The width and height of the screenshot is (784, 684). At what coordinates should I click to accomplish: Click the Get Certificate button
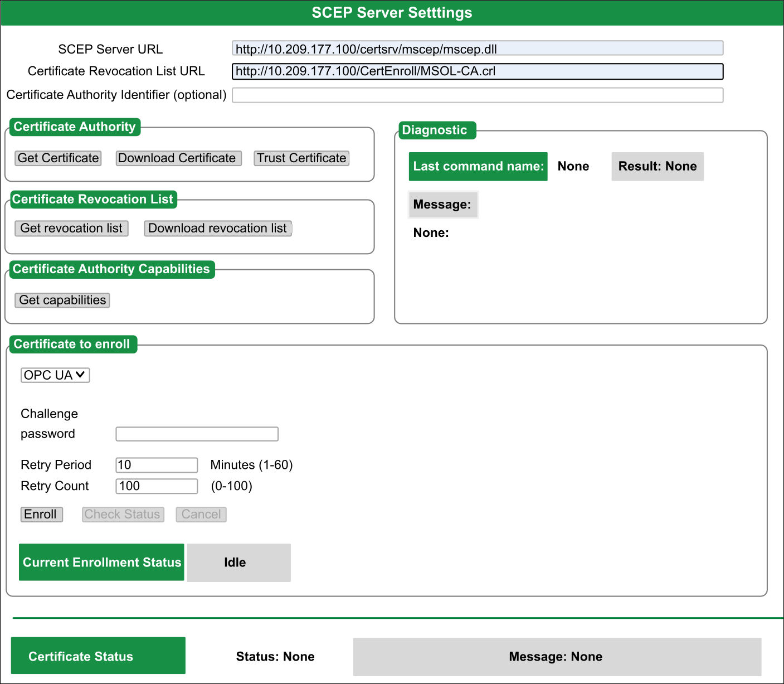coord(59,158)
